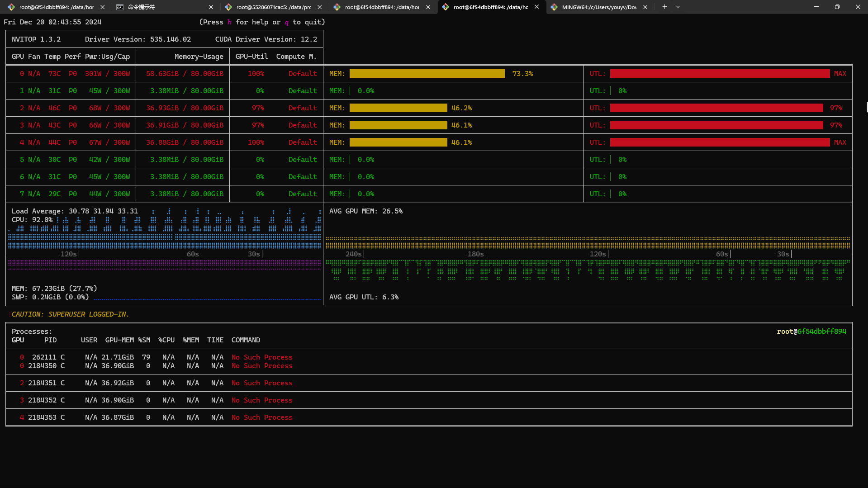Screen dimensions: 868x488
Task: Click GPU 1 memory value 3.38MiB
Action: [164, 91]
